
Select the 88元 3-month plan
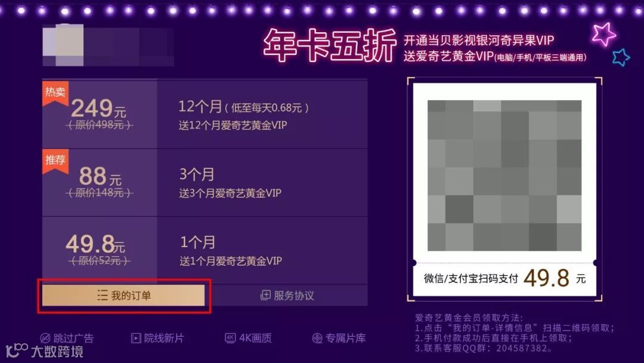click(205, 183)
